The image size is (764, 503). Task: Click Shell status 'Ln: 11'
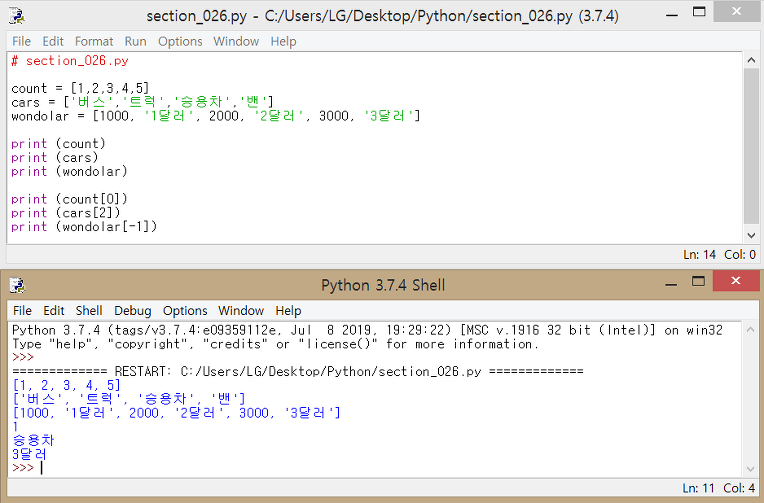tap(698, 488)
